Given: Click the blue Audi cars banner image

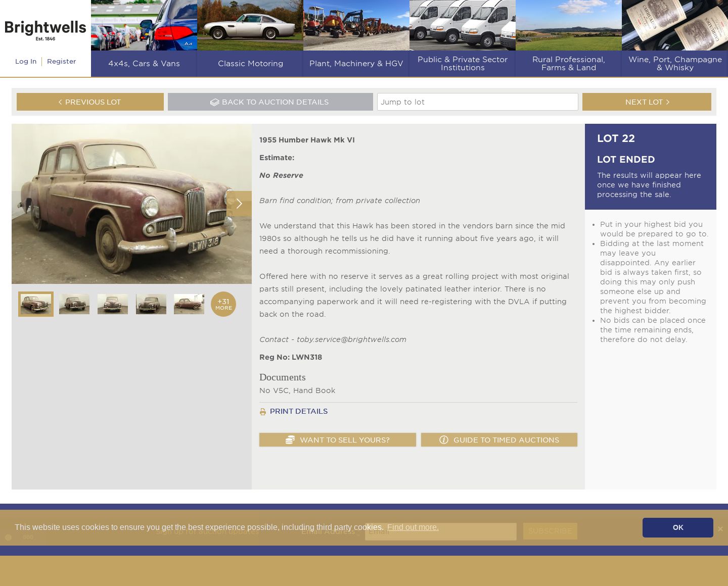Looking at the screenshot, I should pos(144,25).
